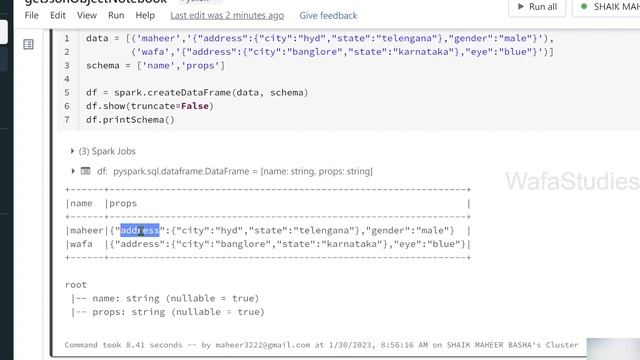Click code line 7 'df.printSchema()'

tap(130, 120)
